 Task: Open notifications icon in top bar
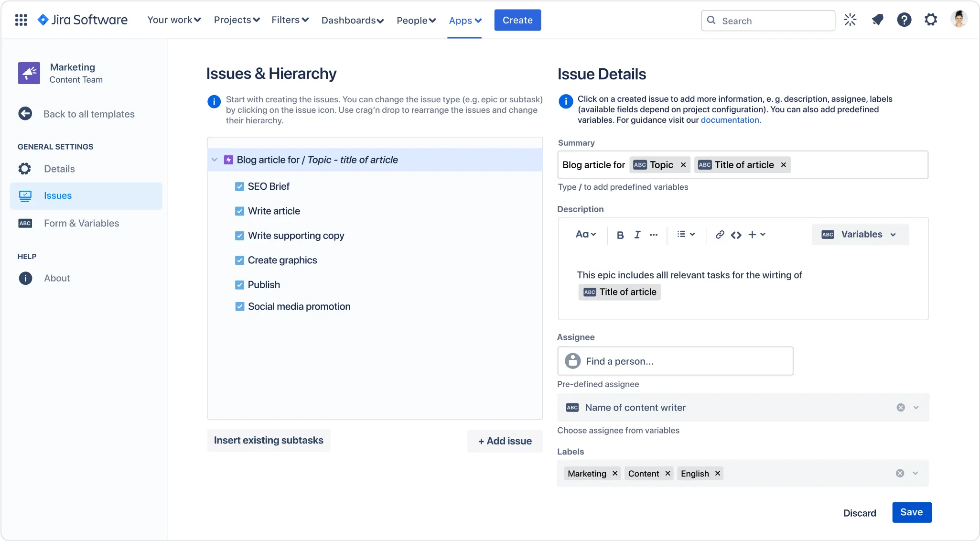tap(877, 20)
